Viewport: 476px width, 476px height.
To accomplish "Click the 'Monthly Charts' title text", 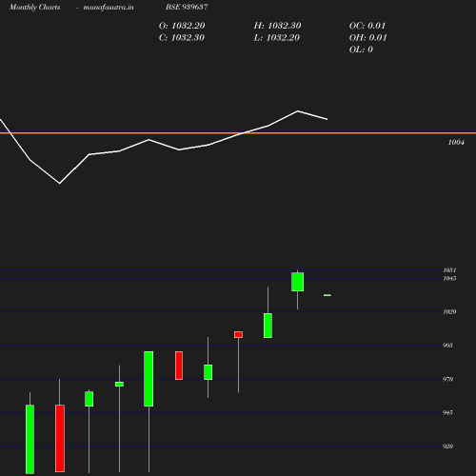I will click(x=35, y=7).
